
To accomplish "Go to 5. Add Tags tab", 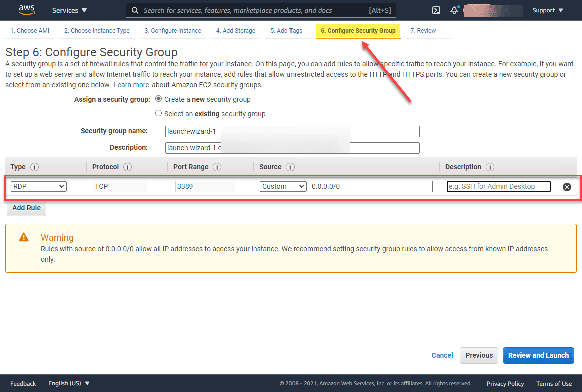I will point(286,31).
